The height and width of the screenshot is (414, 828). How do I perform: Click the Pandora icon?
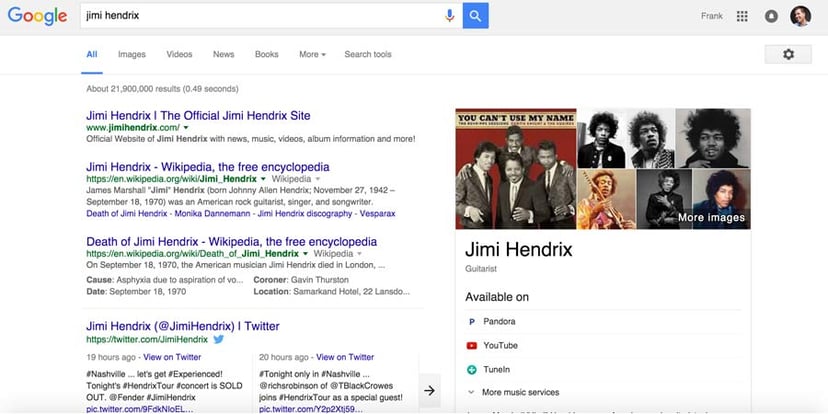(x=472, y=322)
